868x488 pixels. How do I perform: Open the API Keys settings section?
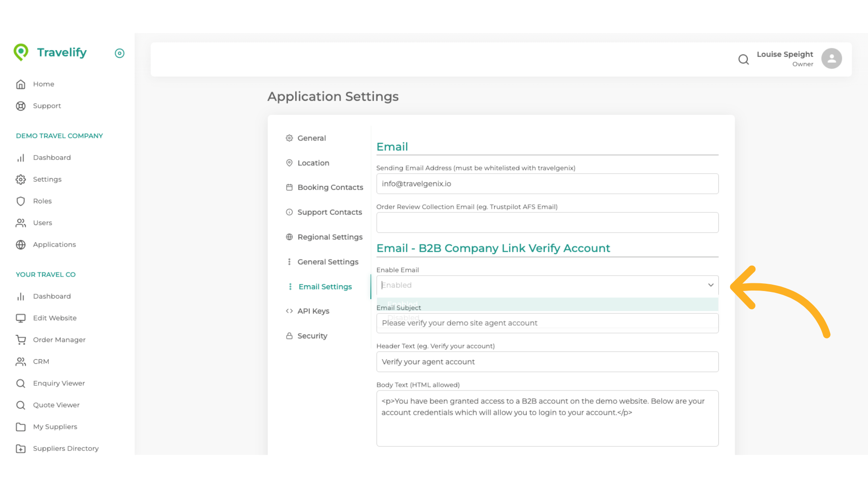(x=313, y=311)
